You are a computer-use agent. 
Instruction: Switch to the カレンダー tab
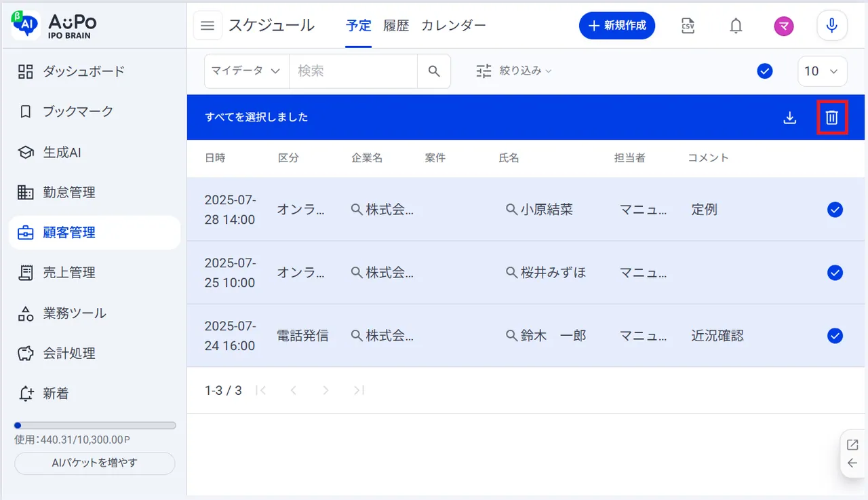pyautogui.click(x=454, y=26)
